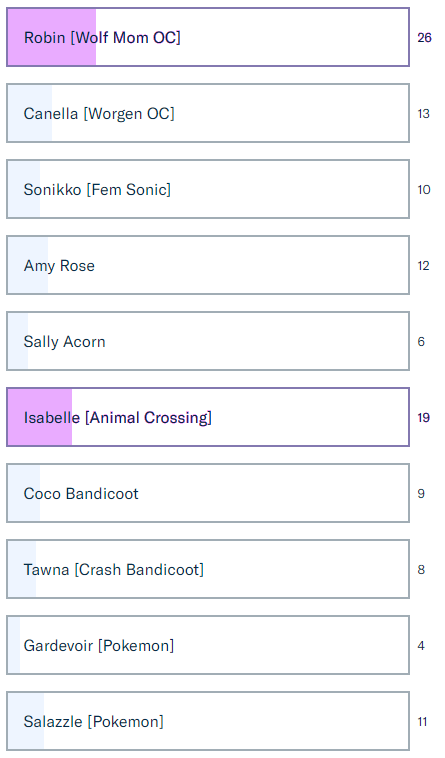Click the 13 vote count beside Canella

[423, 114]
